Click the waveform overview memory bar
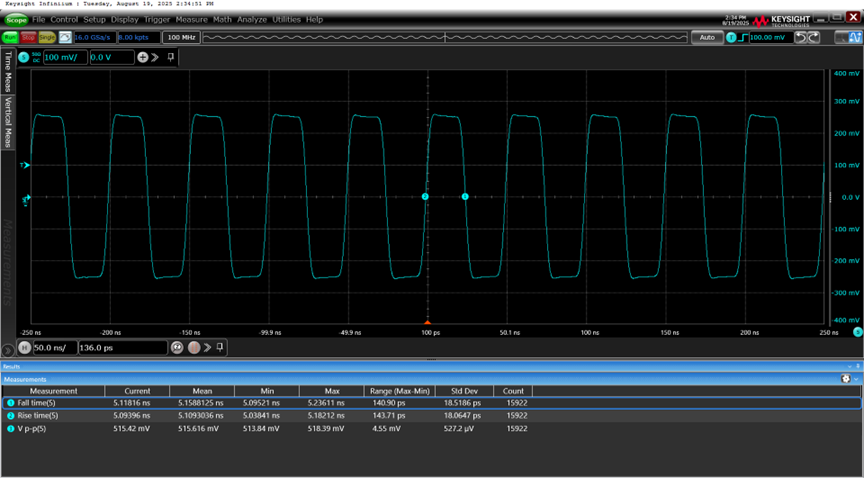Viewport: 864px width, 478px height. tap(445, 37)
